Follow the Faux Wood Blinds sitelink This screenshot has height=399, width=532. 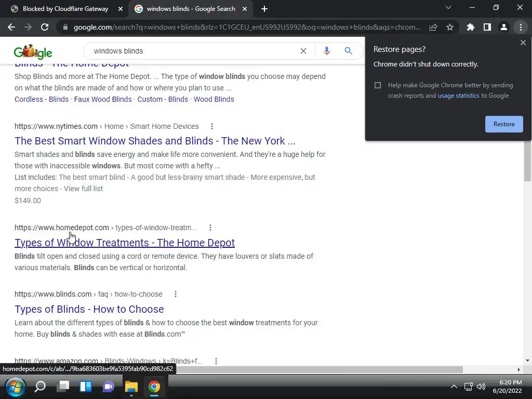tap(103, 99)
